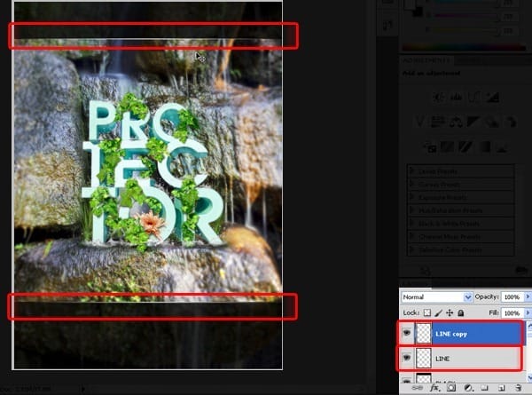The width and height of the screenshot is (532, 395).
Task: Open the Normal blend mode dropdown
Action: (x=437, y=297)
